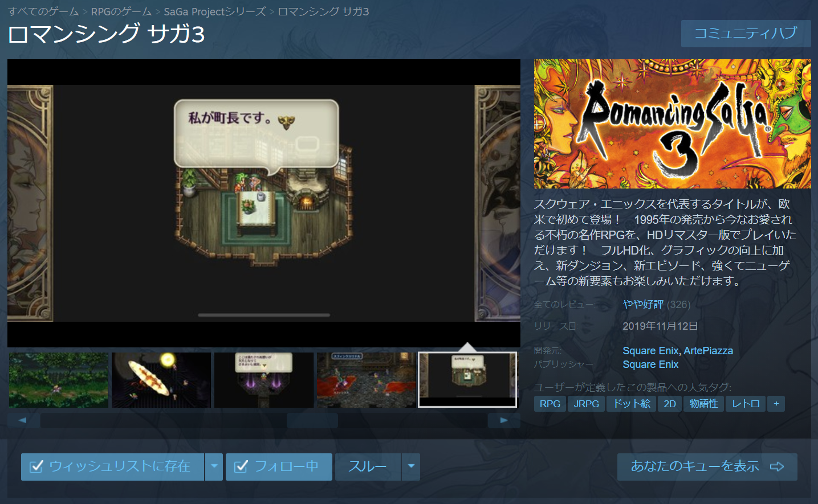Select the JRPG tag
Viewport: 818px width, 504px height.
click(586, 404)
